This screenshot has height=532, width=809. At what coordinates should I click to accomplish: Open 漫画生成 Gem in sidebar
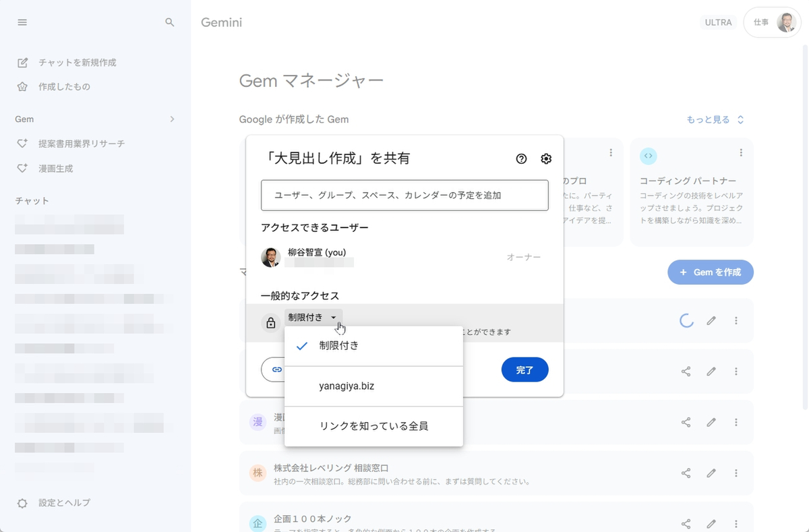click(55, 169)
